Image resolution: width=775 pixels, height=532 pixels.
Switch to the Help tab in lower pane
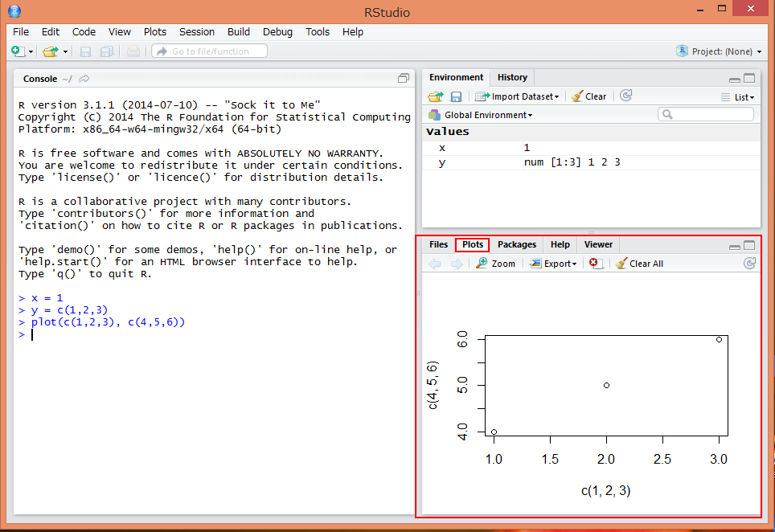560,244
